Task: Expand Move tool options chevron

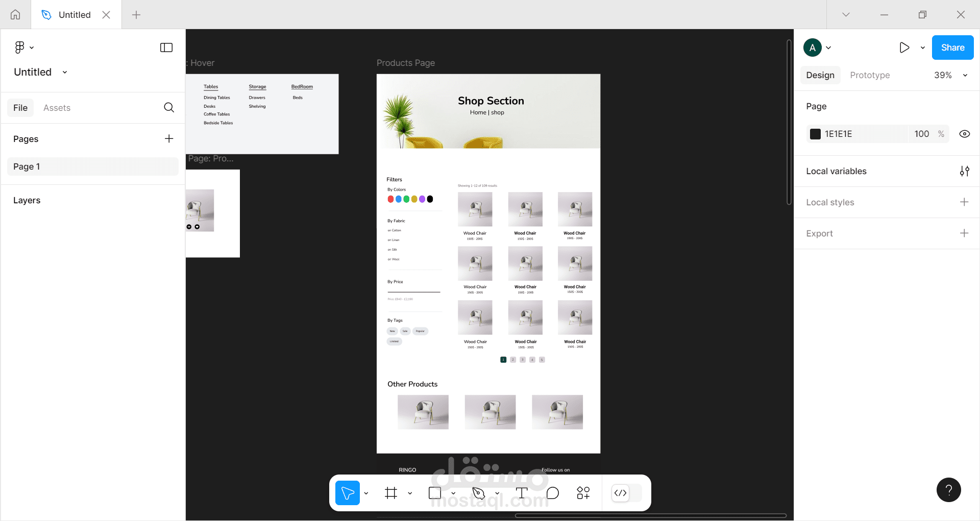Action: point(366,493)
